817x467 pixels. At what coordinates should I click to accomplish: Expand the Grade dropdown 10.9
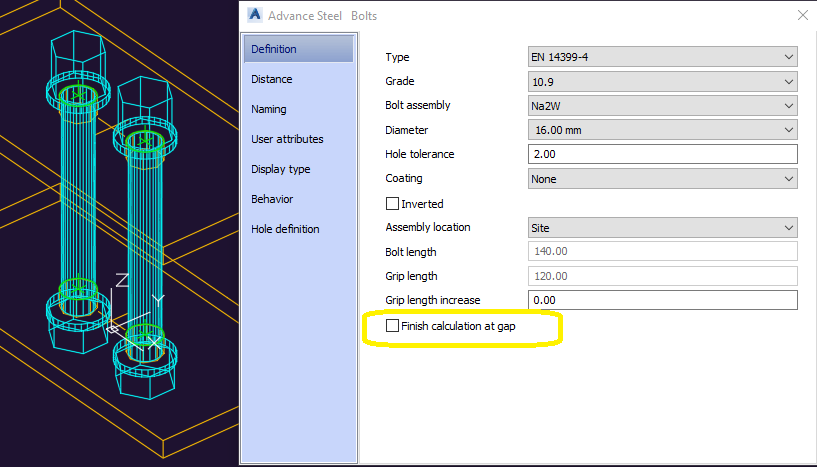pyautogui.click(x=662, y=82)
